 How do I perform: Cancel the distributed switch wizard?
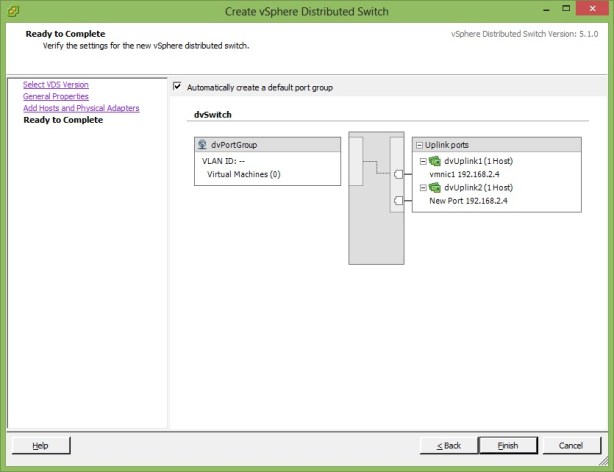pos(571,445)
